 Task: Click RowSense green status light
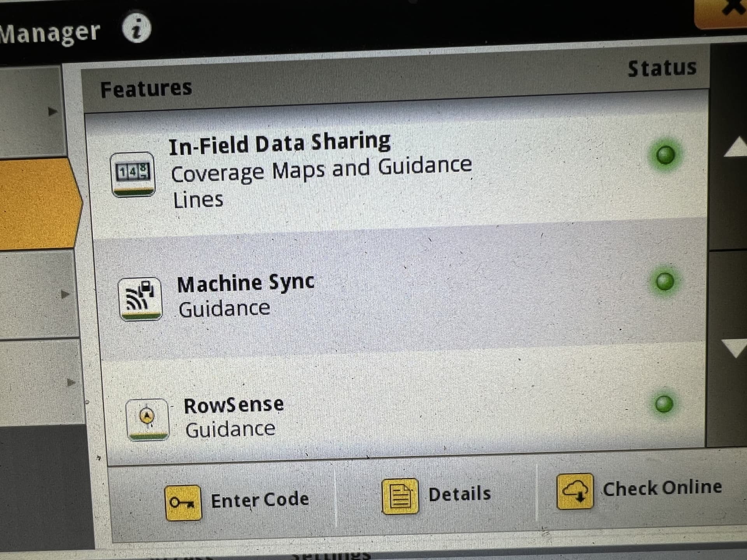[664, 404]
